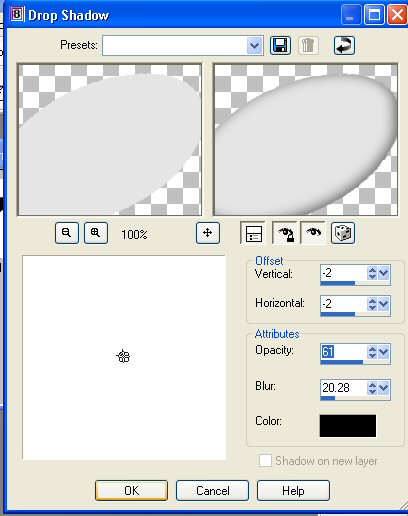The height and width of the screenshot is (516, 408).
Task: Zoom out the preview with the minus magnifier
Action: pyautogui.click(x=67, y=233)
